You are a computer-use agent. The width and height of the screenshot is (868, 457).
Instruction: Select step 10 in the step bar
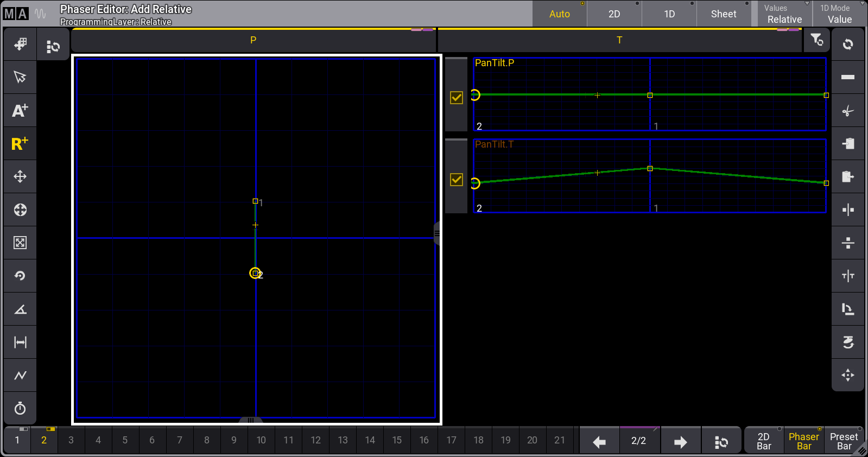pyautogui.click(x=261, y=440)
